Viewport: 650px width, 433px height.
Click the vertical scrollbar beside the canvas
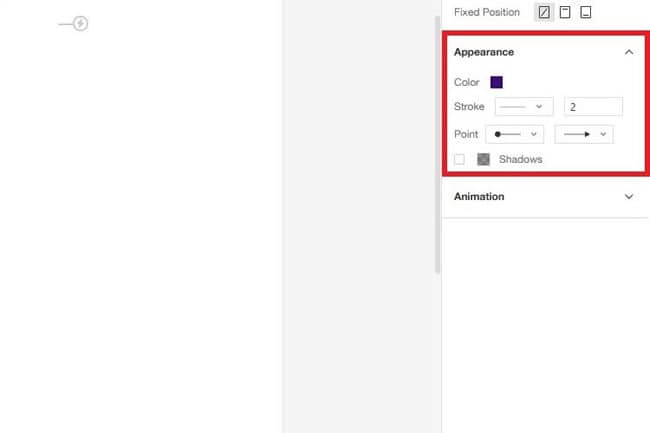tap(437, 145)
